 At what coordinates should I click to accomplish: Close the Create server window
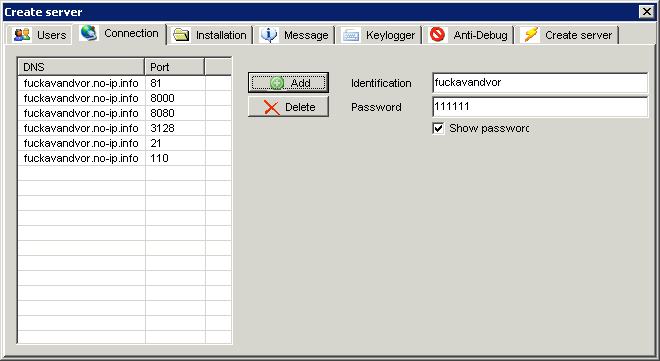(x=647, y=11)
